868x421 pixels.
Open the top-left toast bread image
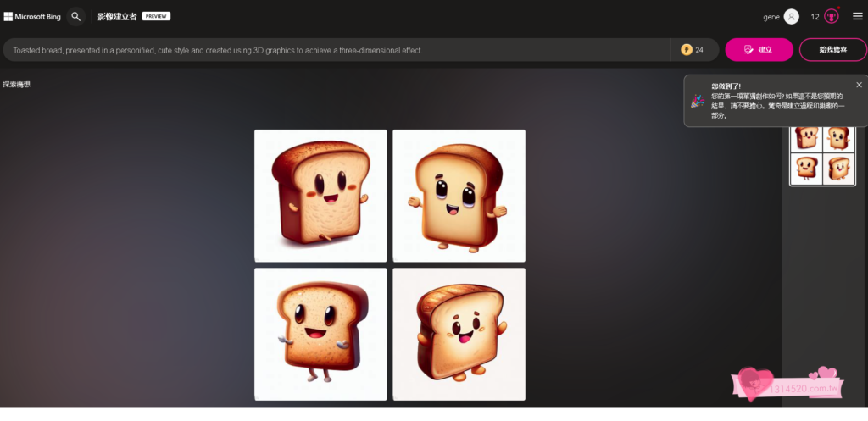[x=320, y=196]
